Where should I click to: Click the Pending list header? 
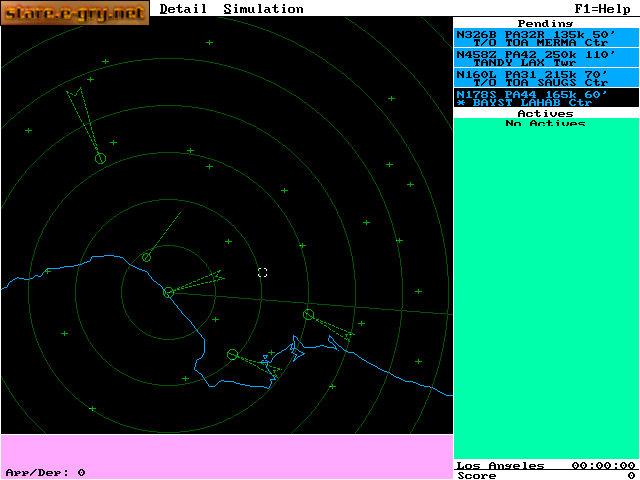click(545, 23)
